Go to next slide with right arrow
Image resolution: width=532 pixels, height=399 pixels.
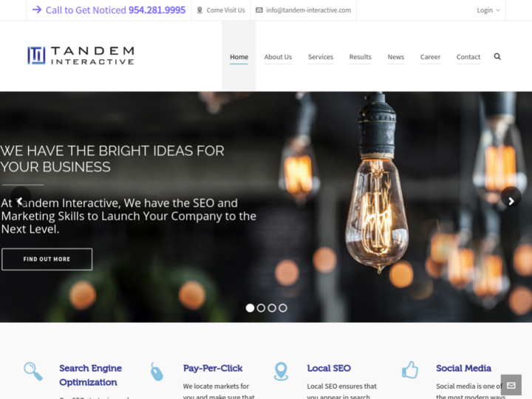pos(511,201)
